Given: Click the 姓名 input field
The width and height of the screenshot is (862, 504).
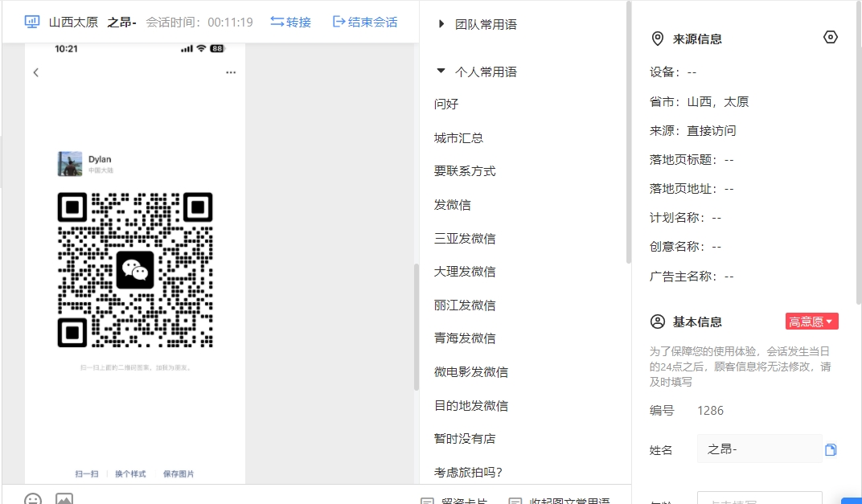Looking at the screenshot, I should click(x=760, y=449).
